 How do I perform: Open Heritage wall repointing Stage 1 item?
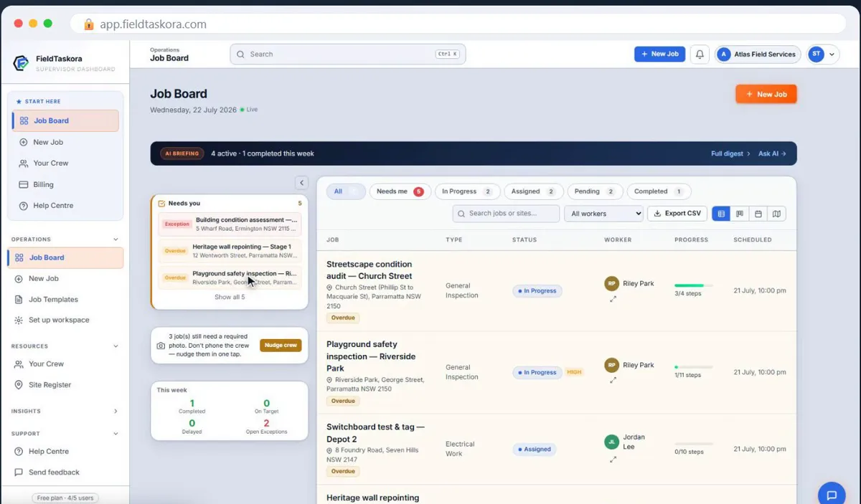(230, 251)
